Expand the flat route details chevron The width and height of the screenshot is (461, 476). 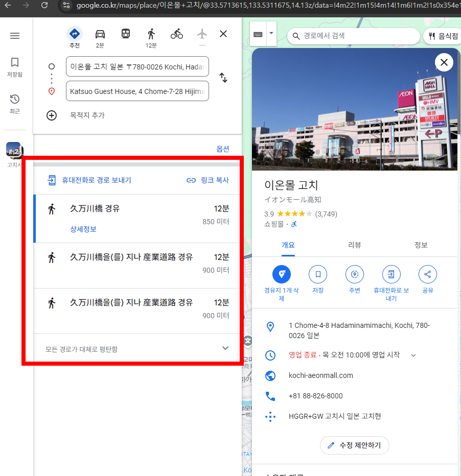point(225,348)
